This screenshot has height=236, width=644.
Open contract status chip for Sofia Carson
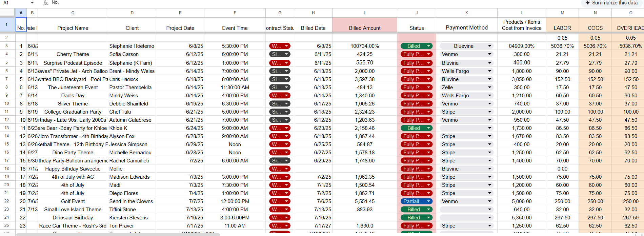pos(280,54)
